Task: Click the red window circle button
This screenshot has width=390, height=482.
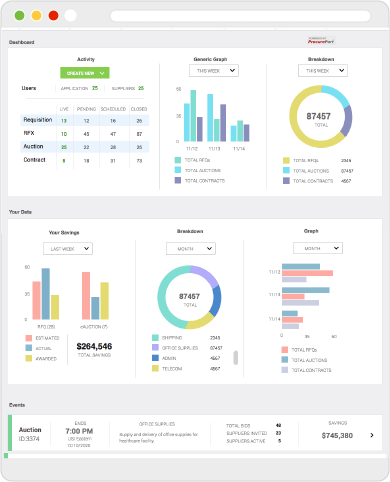Action: (x=53, y=16)
